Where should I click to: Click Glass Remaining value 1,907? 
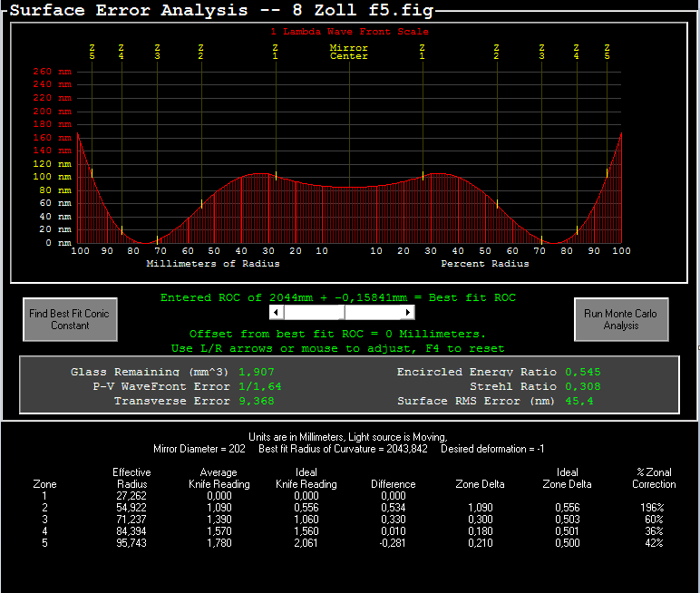257,372
